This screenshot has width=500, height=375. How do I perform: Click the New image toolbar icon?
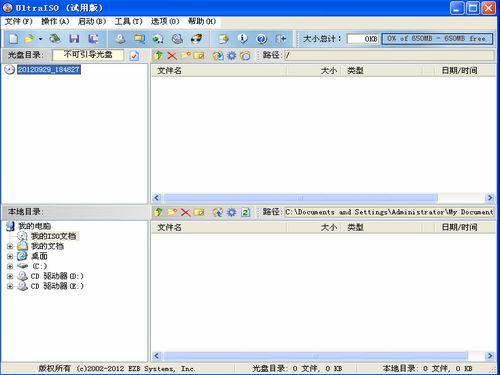point(14,39)
